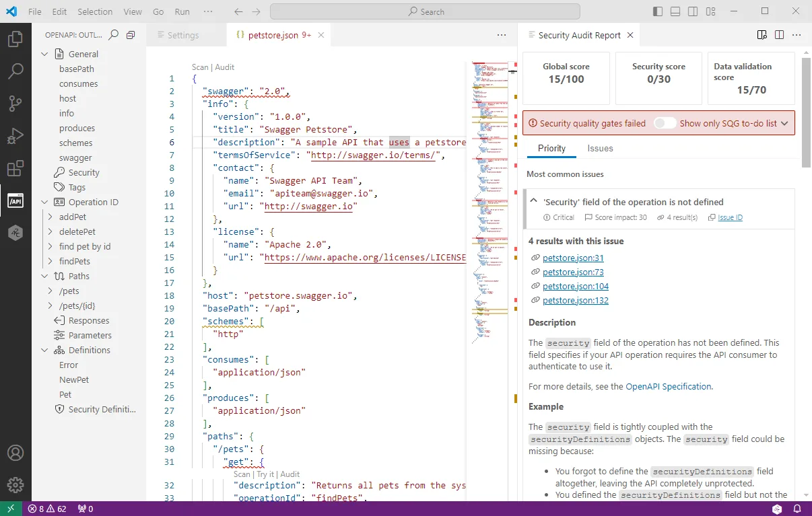
Task: Switch to the Issues tab in the audit report
Action: tap(600, 148)
